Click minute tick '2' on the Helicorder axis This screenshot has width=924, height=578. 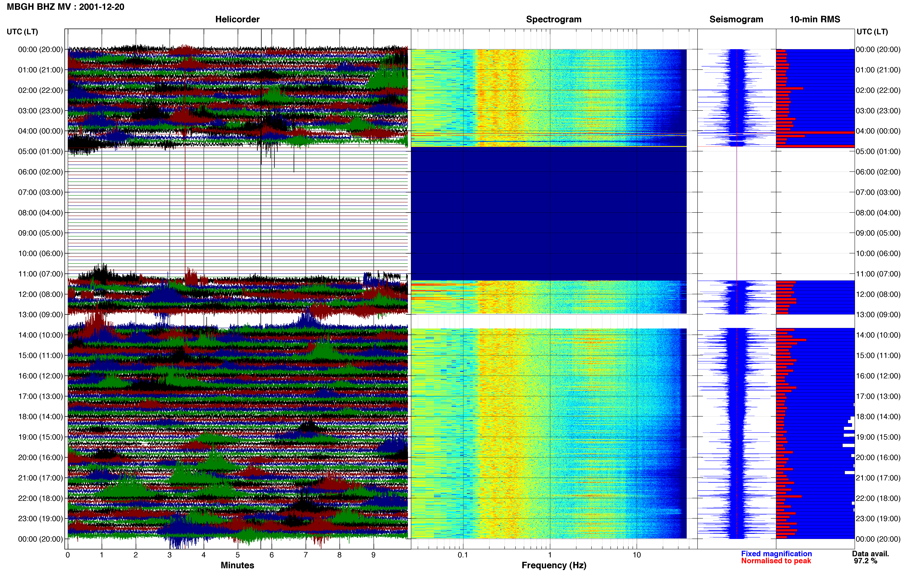point(136,555)
